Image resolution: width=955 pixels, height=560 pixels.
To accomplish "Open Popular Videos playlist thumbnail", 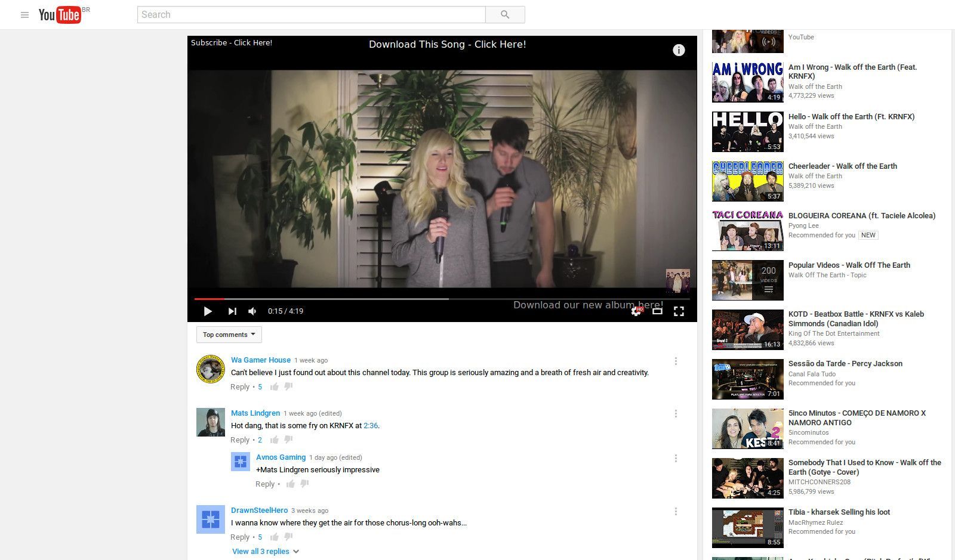I will pyautogui.click(x=748, y=280).
